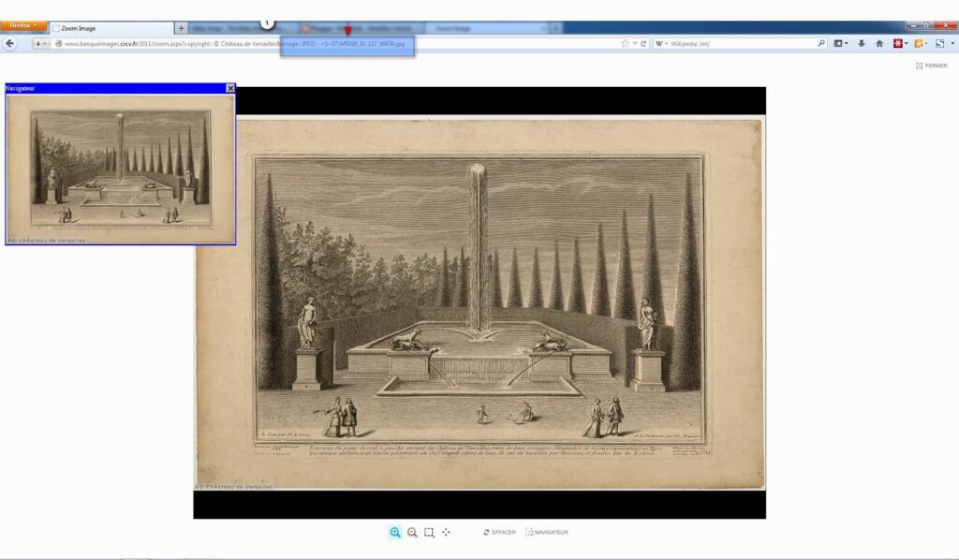Click the FERMER close link
The image size is (959, 560).
click(x=931, y=66)
